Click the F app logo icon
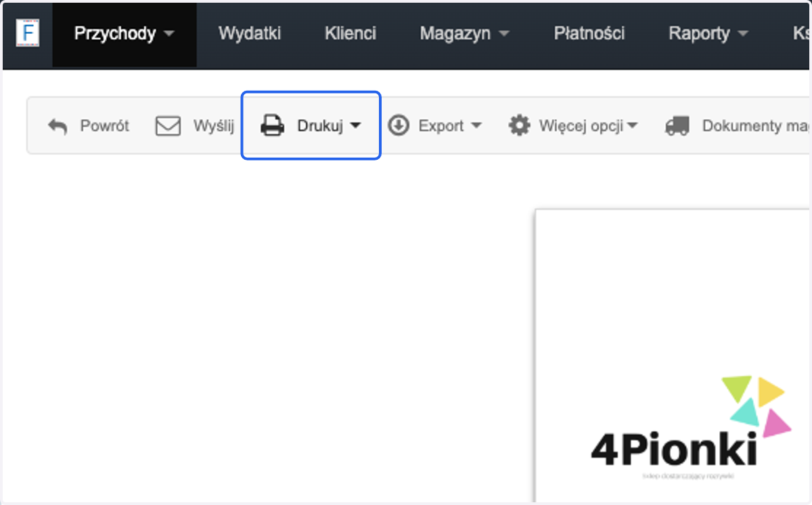Screen dimensions: 812x505 tap(28, 34)
